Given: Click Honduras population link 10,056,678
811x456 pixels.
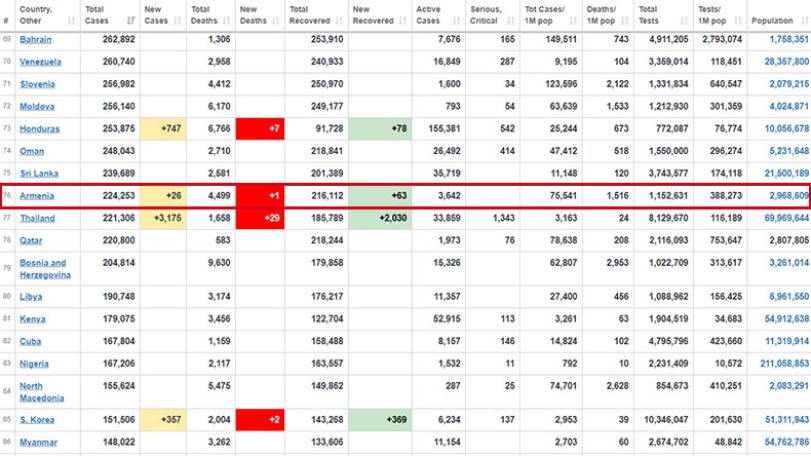Looking at the screenshot, I should [x=787, y=129].
